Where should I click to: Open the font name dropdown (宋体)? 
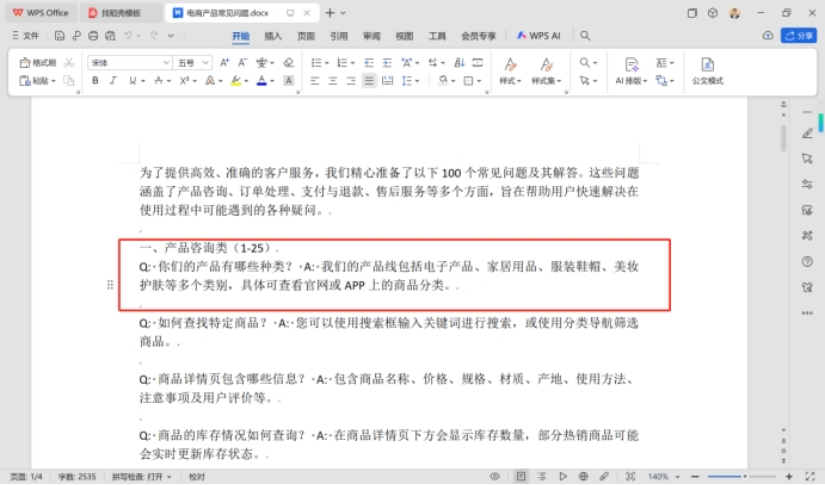[130, 62]
